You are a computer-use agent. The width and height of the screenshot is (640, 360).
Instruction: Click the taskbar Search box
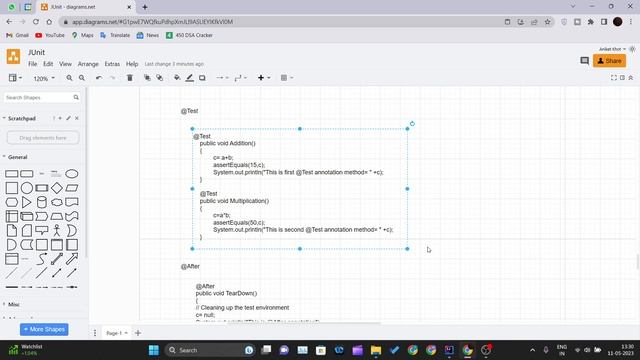[x=210, y=350]
